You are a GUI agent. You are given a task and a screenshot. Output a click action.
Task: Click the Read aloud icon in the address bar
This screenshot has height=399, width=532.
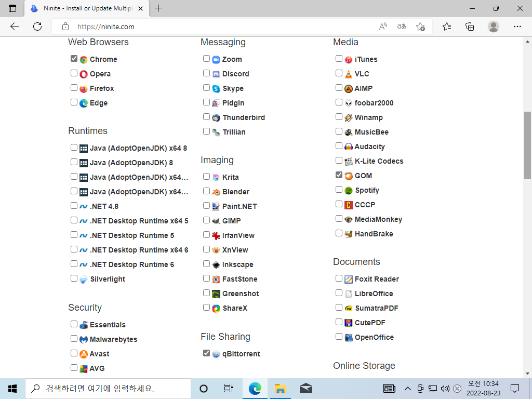click(383, 26)
